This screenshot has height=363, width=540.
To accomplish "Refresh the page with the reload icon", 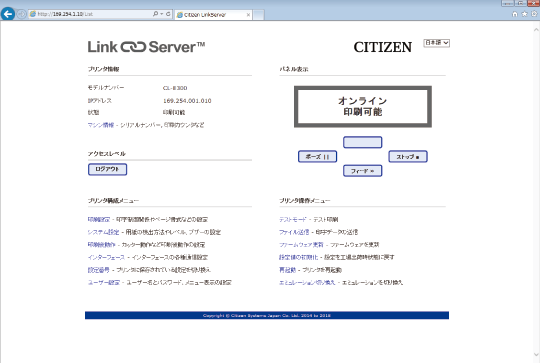I will click(x=168, y=14).
